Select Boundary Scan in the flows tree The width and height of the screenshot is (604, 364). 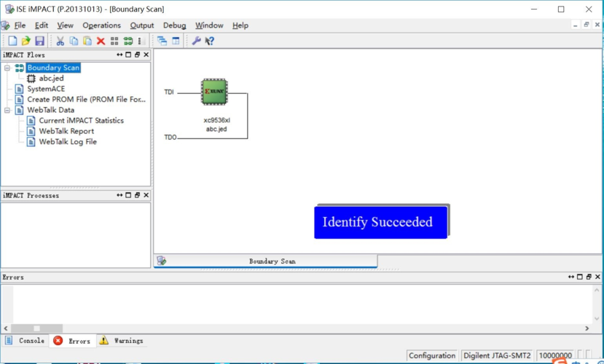[53, 68]
